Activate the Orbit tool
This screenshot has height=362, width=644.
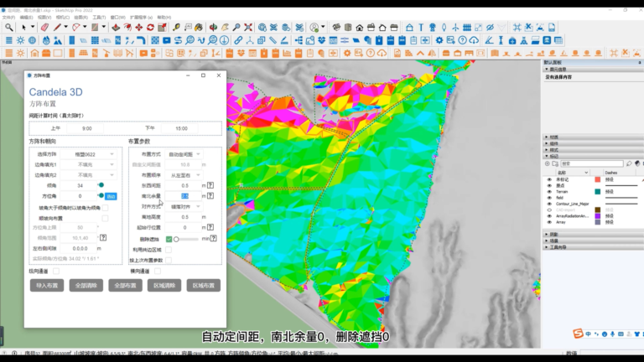[213, 28]
